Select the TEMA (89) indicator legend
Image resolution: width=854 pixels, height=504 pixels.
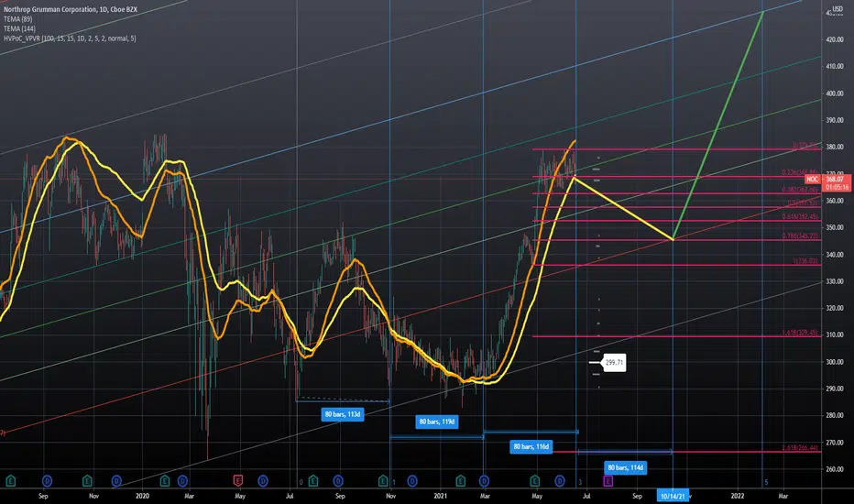18,19
